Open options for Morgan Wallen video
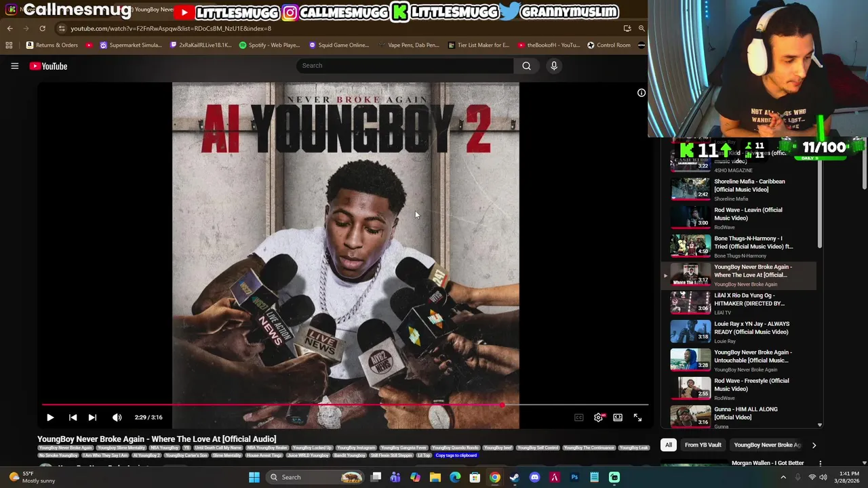This screenshot has height=488, width=868. point(820,464)
